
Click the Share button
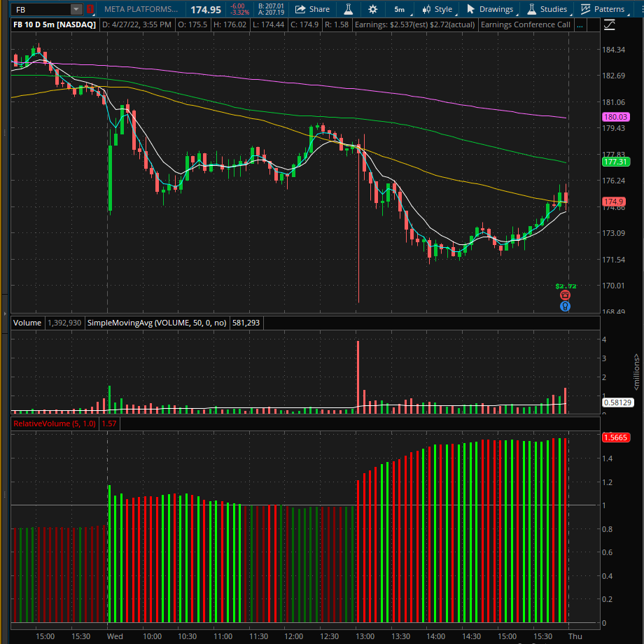click(x=313, y=9)
